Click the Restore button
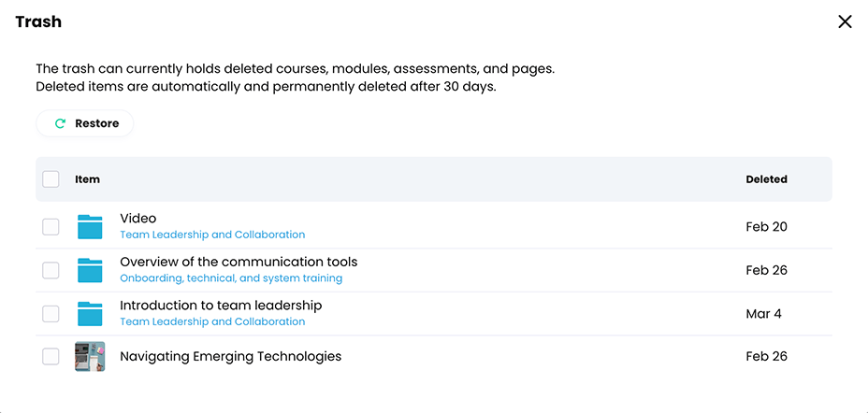This screenshot has height=413, width=868. click(x=85, y=123)
